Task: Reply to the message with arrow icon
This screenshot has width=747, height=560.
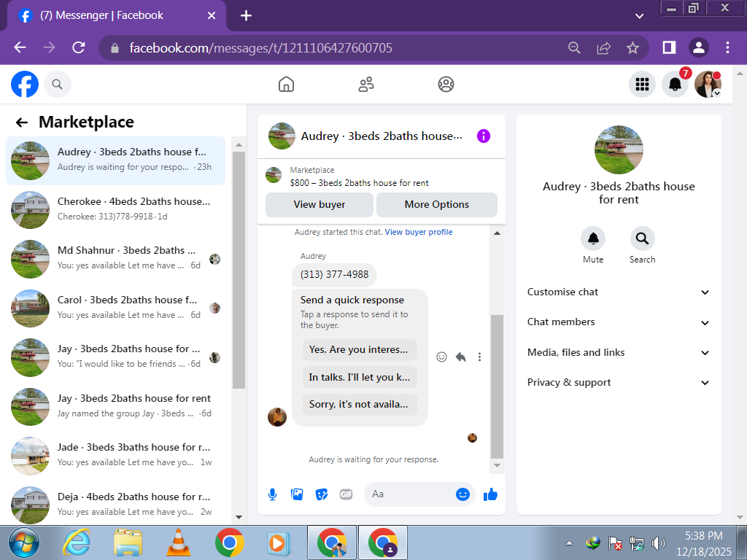Action: point(460,357)
